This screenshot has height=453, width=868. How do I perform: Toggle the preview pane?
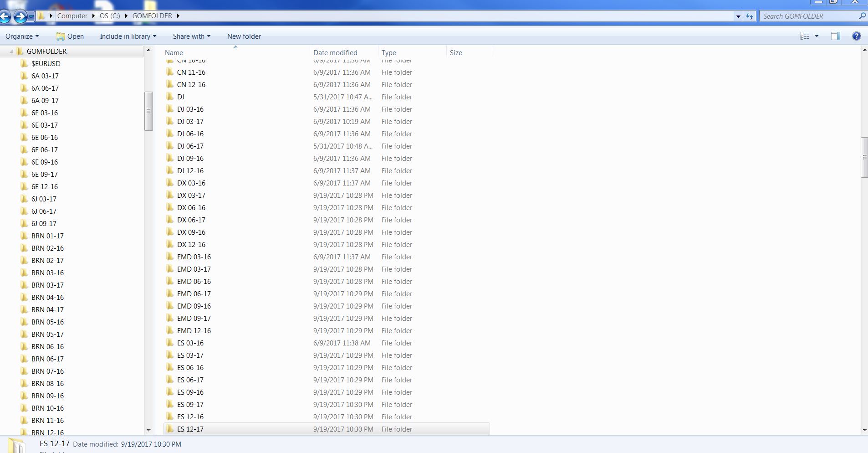(x=835, y=36)
